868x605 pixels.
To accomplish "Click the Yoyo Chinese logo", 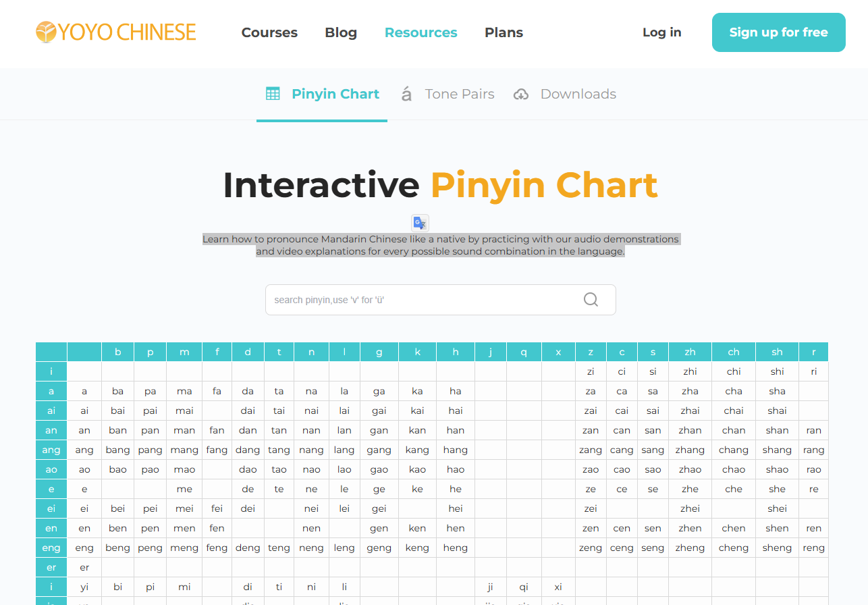I will click(116, 32).
